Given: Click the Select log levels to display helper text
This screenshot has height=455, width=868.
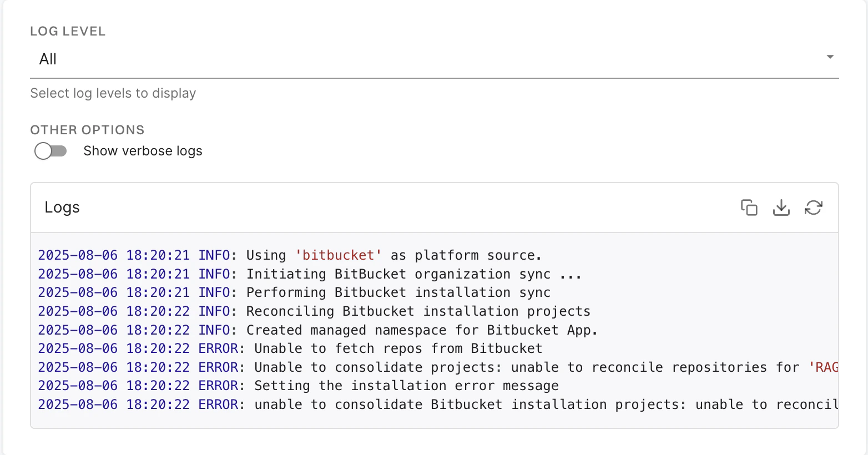Looking at the screenshot, I should click(113, 93).
